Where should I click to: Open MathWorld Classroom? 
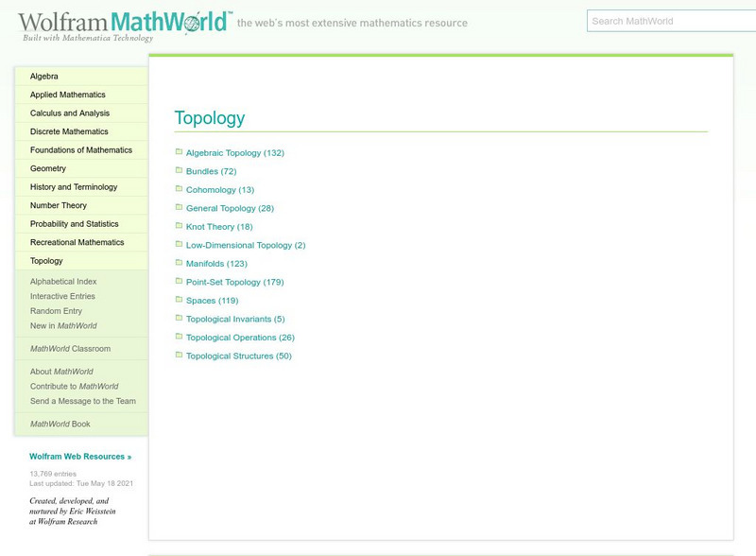point(70,349)
